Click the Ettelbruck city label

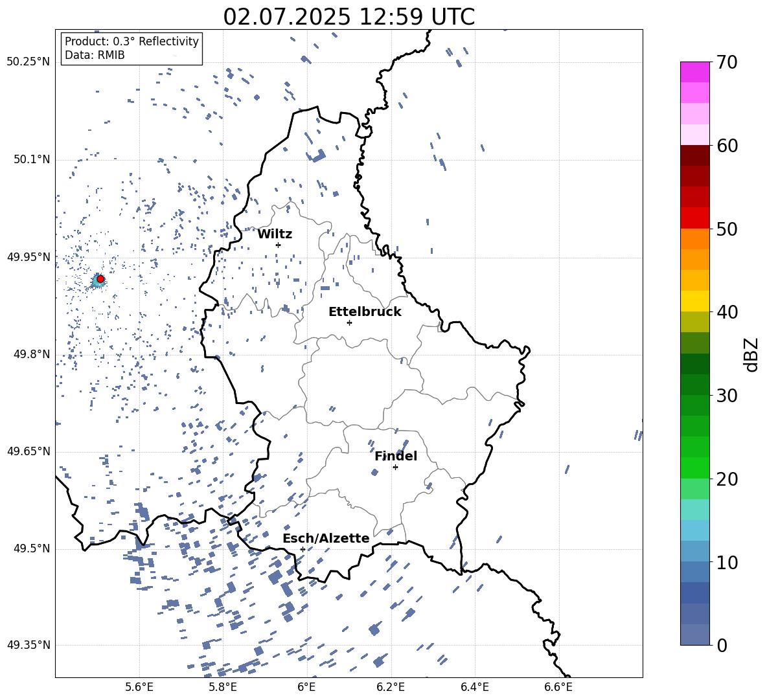[x=365, y=312]
